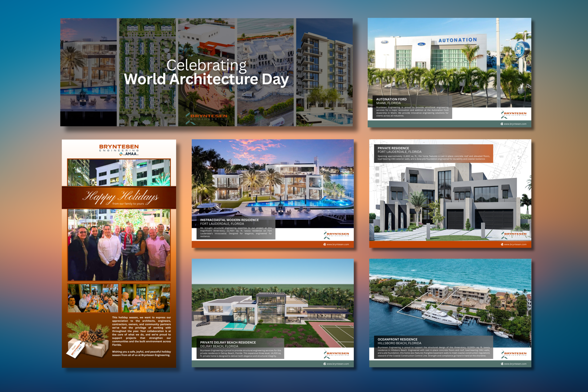
Task: Click the gift tag on wrapped present
Action: tap(76, 349)
